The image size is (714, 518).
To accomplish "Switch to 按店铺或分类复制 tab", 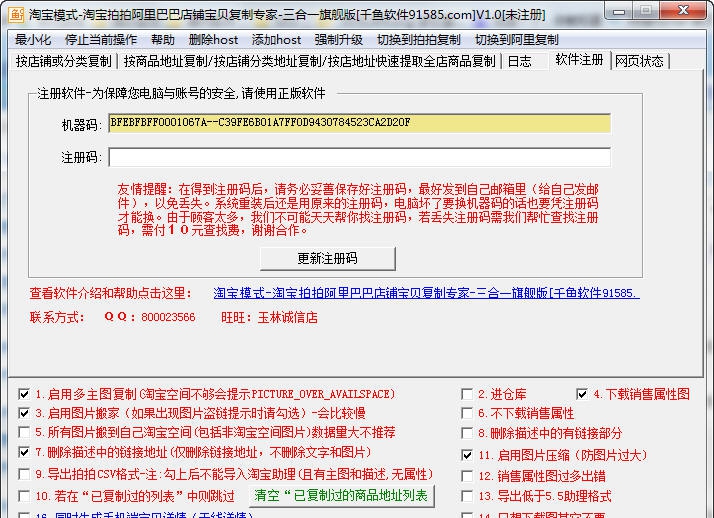I will coord(63,61).
